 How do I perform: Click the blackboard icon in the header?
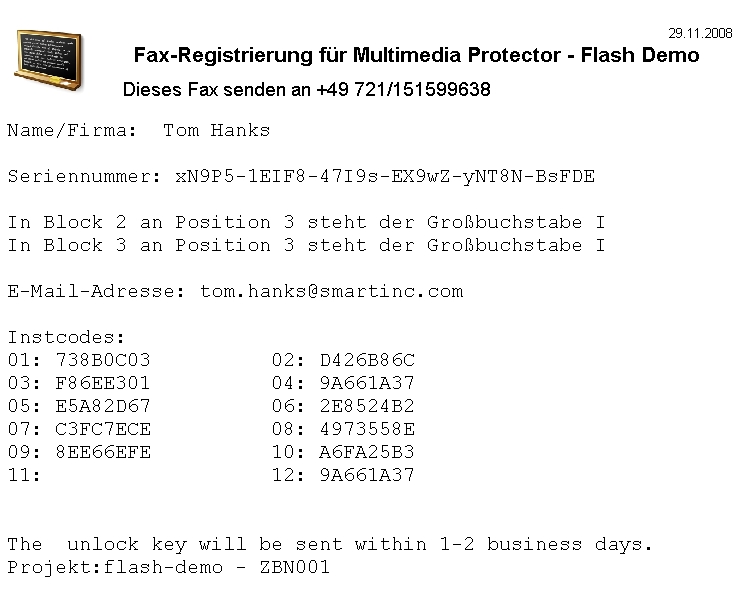point(49,54)
